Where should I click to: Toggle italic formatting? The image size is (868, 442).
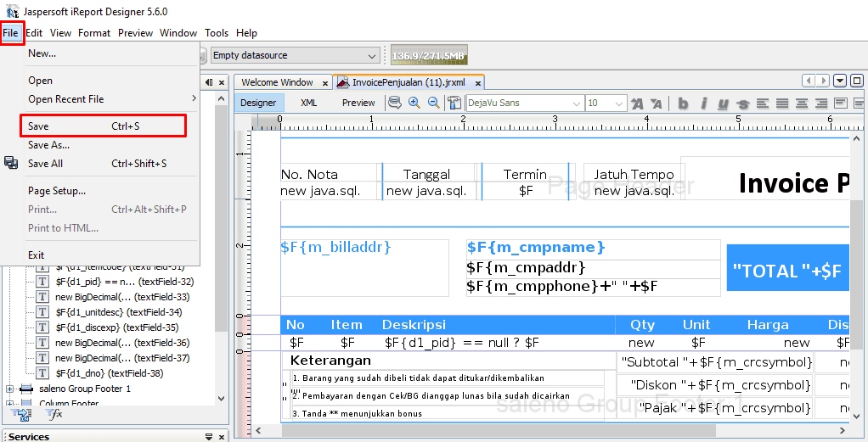(703, 104)
